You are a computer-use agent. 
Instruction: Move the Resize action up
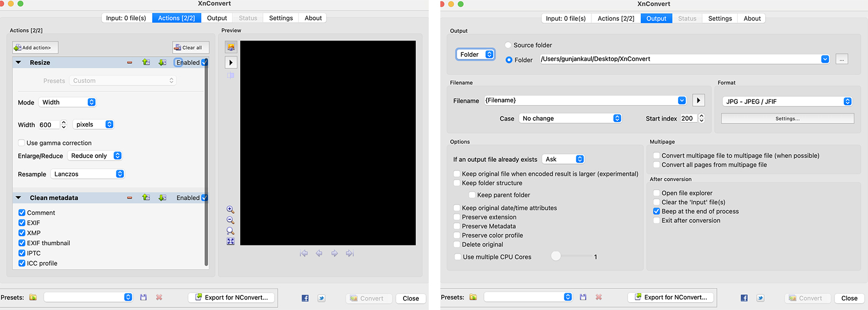click(146, 63)
